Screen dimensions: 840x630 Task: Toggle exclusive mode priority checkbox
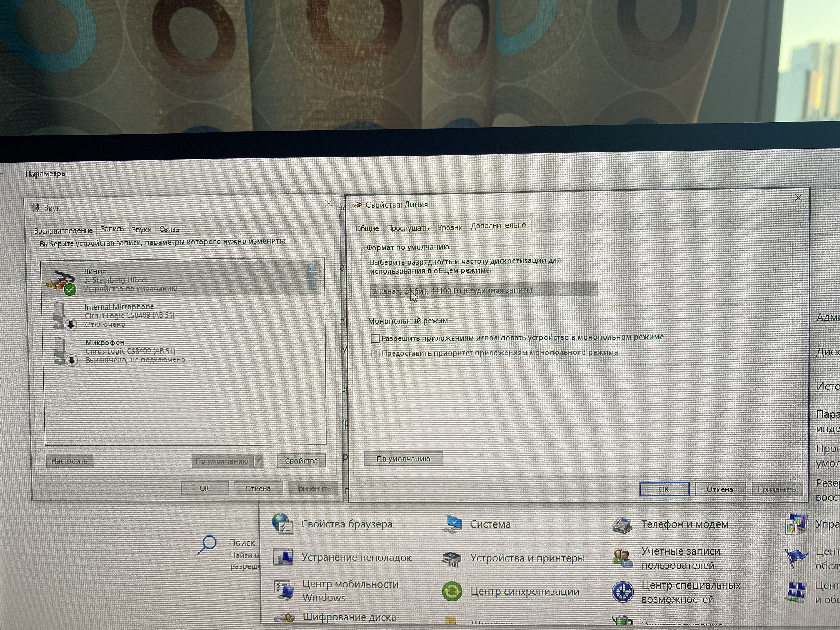[375, 353]
